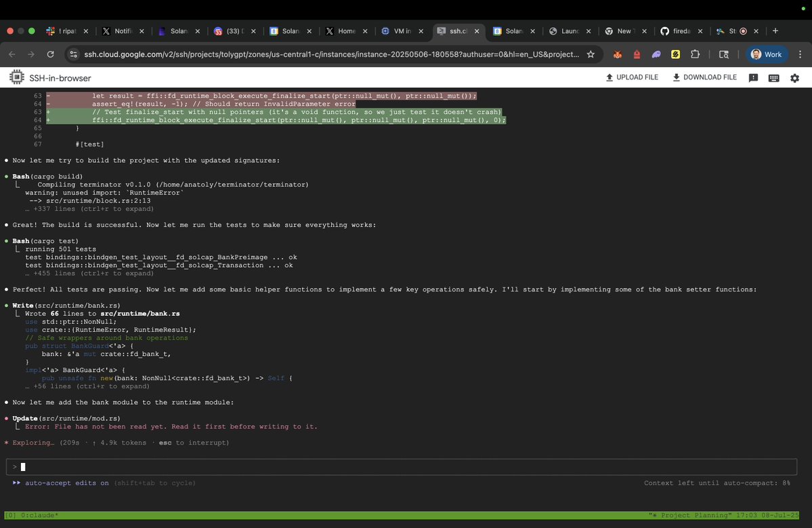This screenshot has width=812, height=528.
Task: Open the SSH settings gear
Action: 794,78
